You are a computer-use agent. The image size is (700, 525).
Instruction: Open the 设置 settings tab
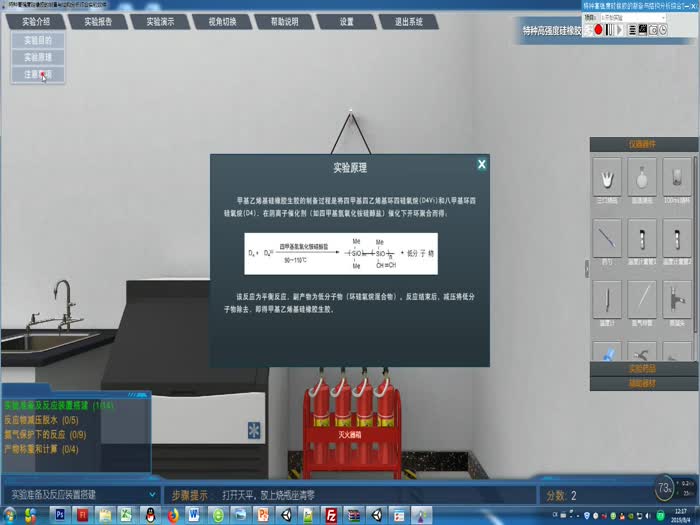coord(346,21)
